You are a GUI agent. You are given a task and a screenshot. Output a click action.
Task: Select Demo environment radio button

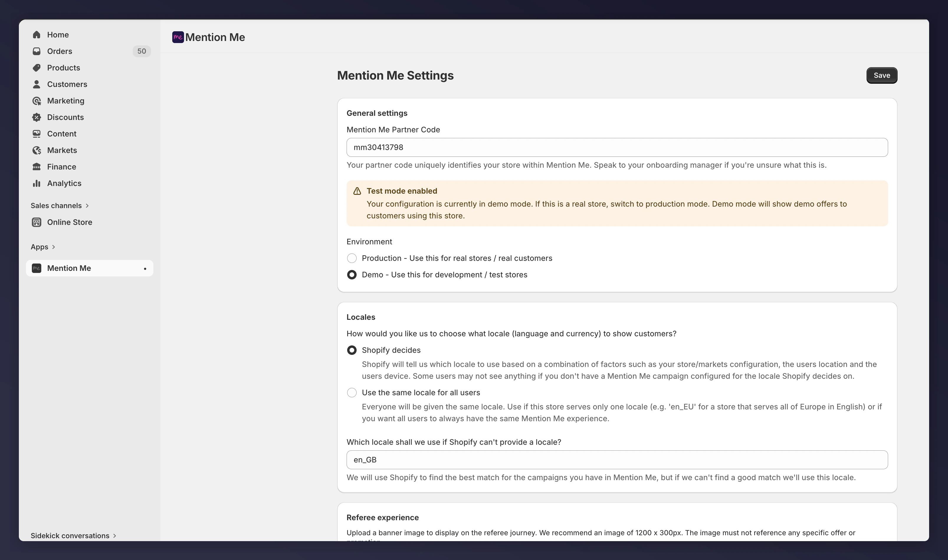tap(352, 275)
